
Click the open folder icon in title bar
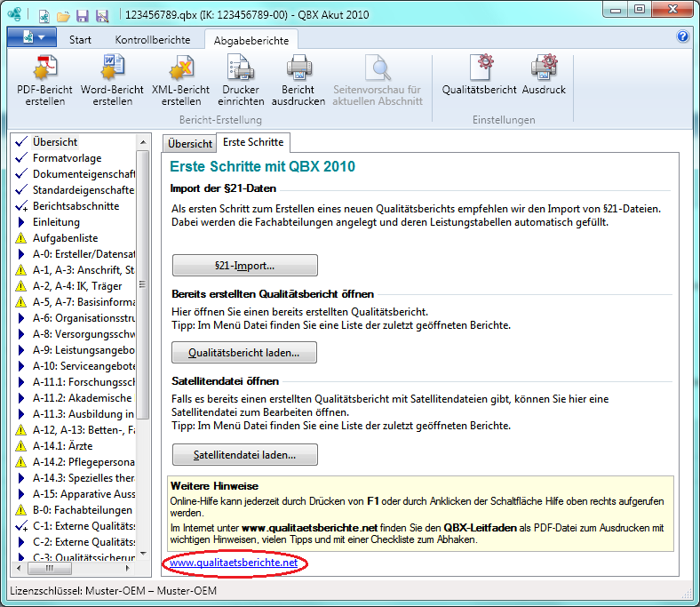pyautogui.click(x=63, y=16)
